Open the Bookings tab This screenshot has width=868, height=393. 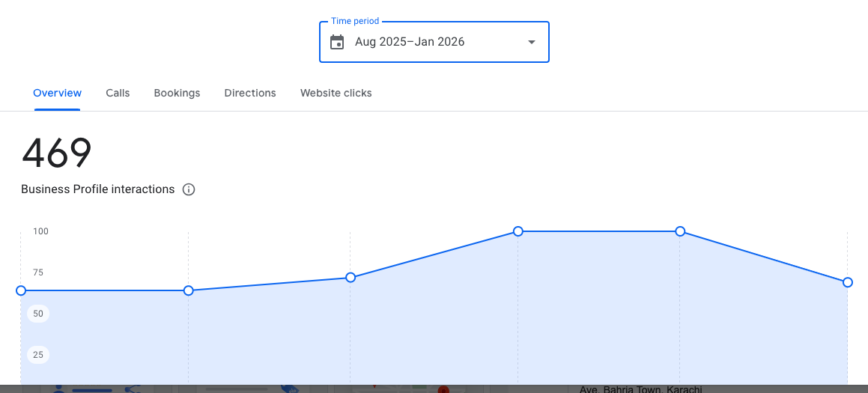pos(177,93)
